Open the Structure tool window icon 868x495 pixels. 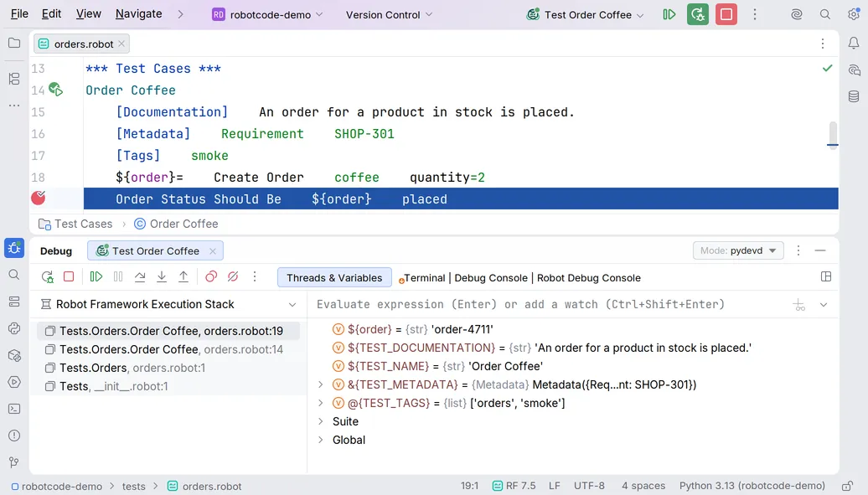(x=14, y=79)
